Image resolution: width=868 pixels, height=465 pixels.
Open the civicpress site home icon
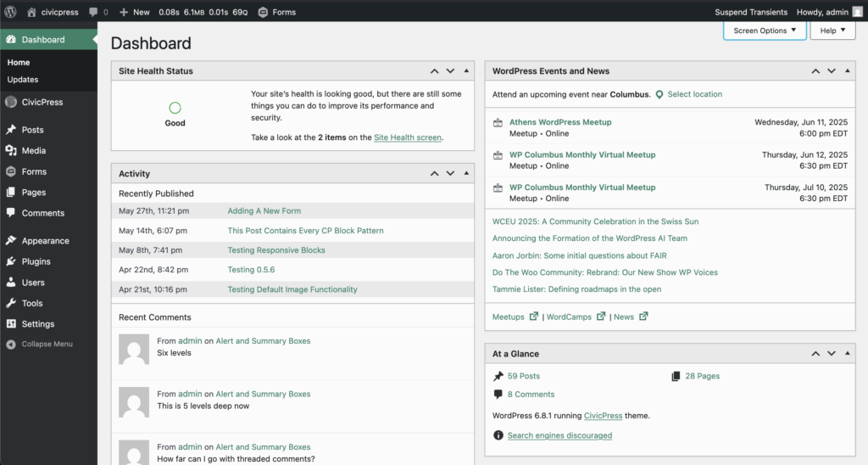pyautogui.click(x=31, y=12)
